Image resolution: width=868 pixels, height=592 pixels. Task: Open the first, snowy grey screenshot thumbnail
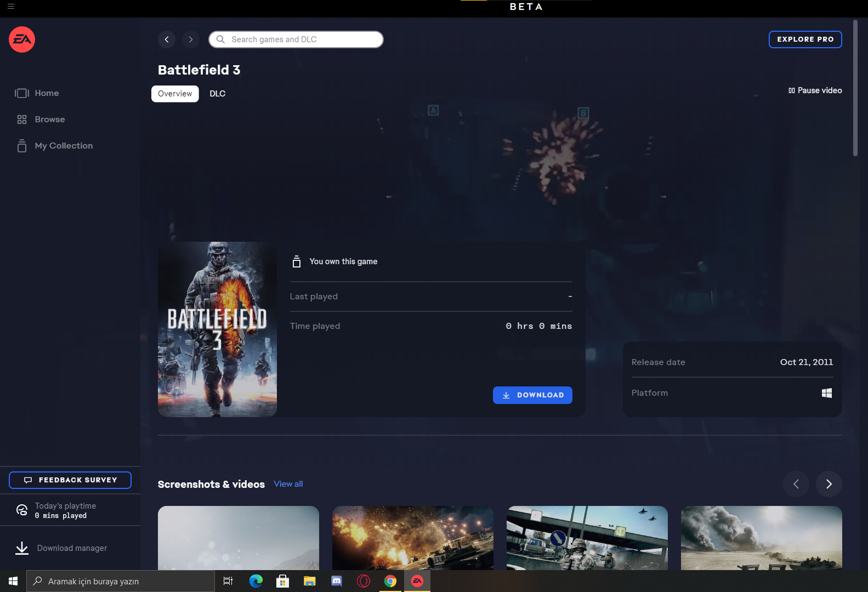click(239, 538)
